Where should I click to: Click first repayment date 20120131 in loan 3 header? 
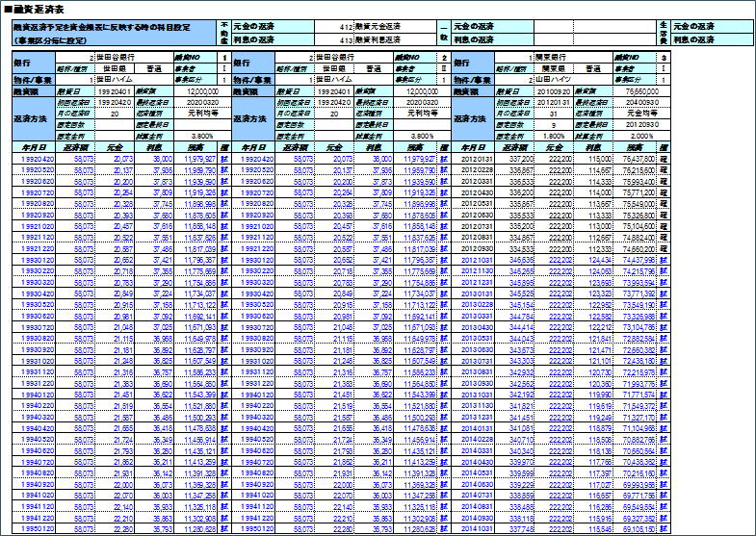pos(554,102)
